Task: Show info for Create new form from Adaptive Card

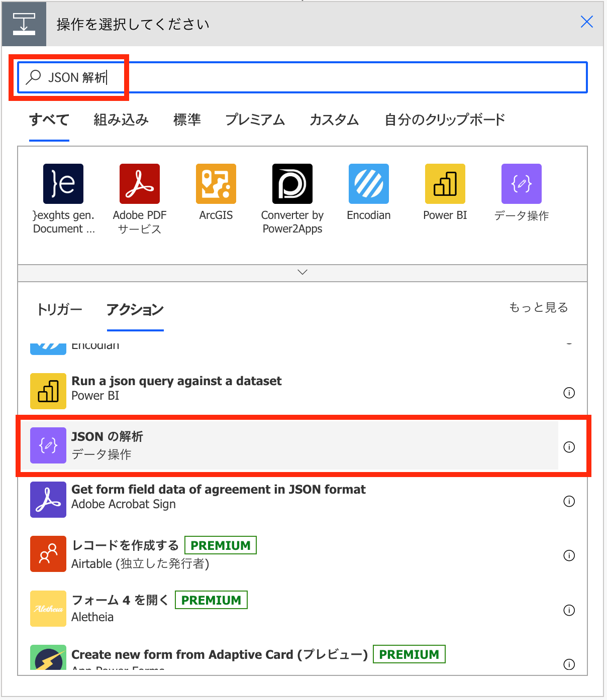Action: tap(569, 664)
